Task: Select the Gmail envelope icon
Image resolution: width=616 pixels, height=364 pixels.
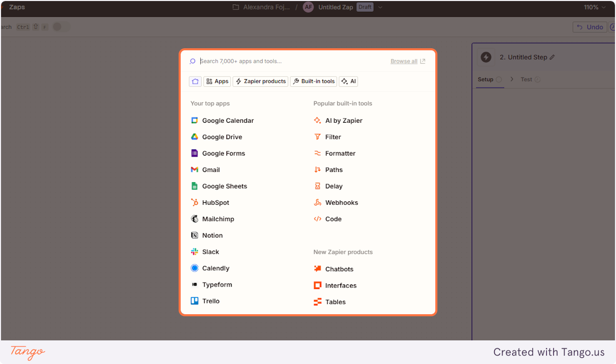Action: (x=195, y=170)
